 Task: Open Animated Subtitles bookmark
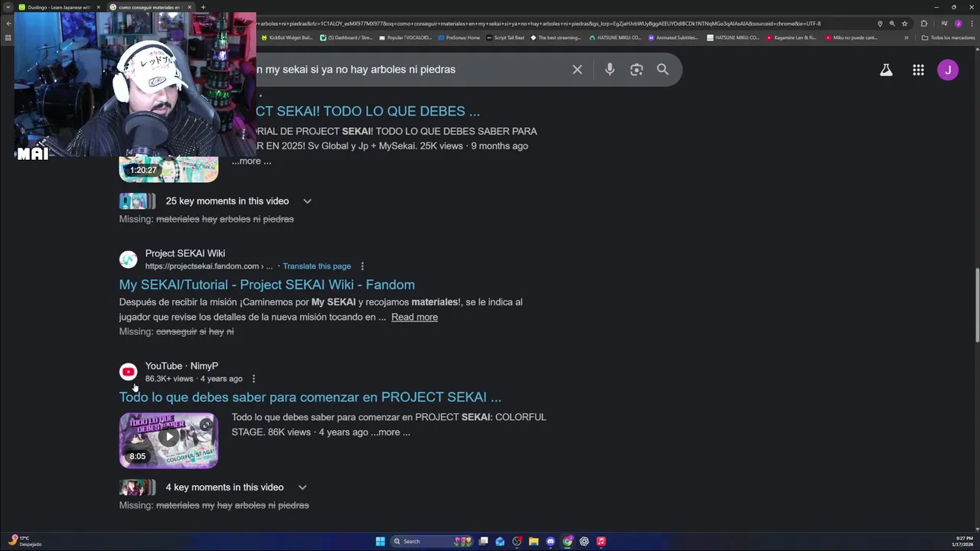tap(674, 37)
